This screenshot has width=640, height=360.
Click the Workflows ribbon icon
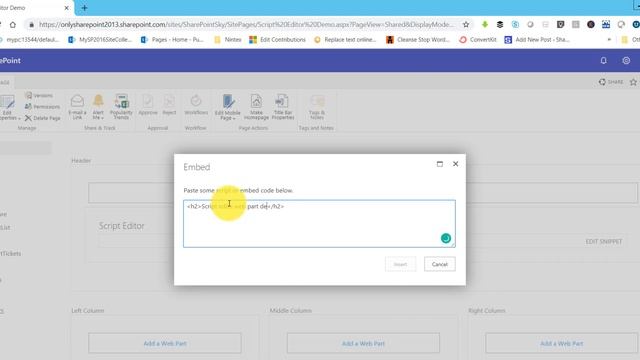pos(196,105)
